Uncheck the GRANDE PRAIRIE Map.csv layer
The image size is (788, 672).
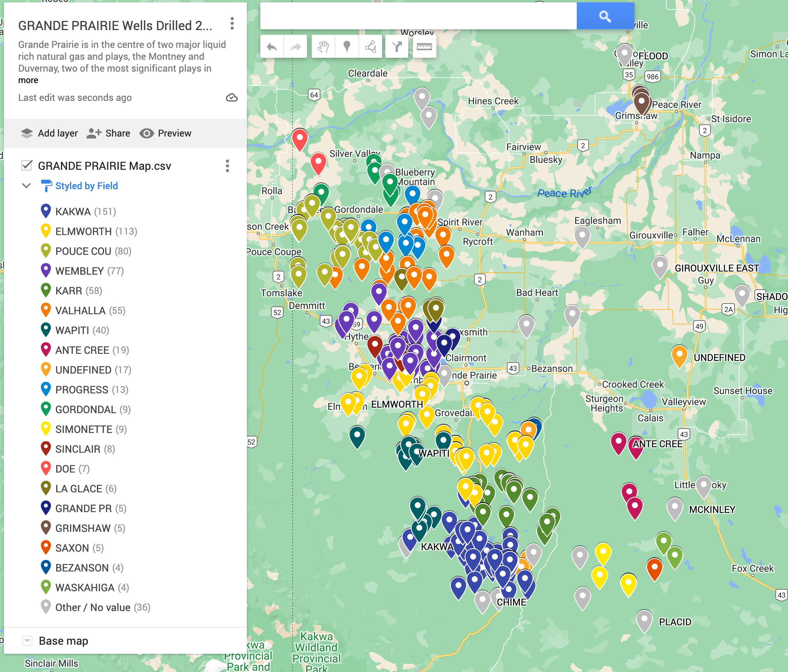pos(27,166)
